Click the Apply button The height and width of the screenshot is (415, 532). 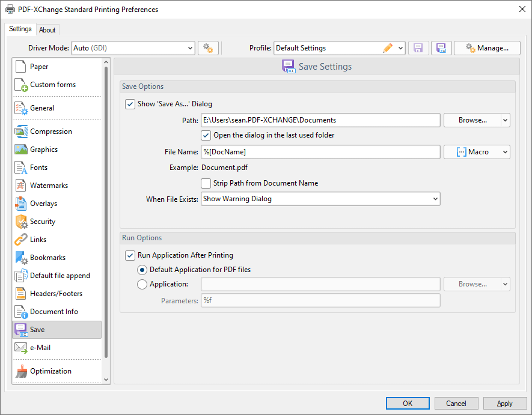(505, 404)
